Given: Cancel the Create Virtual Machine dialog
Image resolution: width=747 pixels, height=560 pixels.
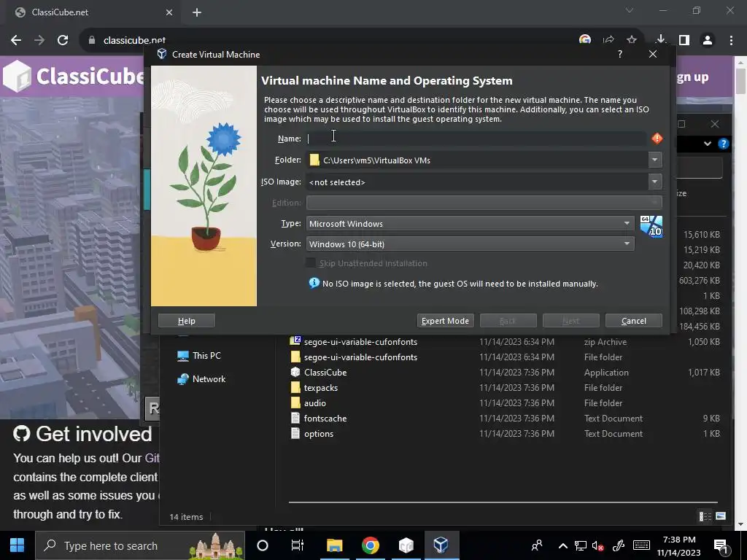Looking at the screenshot, I should tap(634, 321).
